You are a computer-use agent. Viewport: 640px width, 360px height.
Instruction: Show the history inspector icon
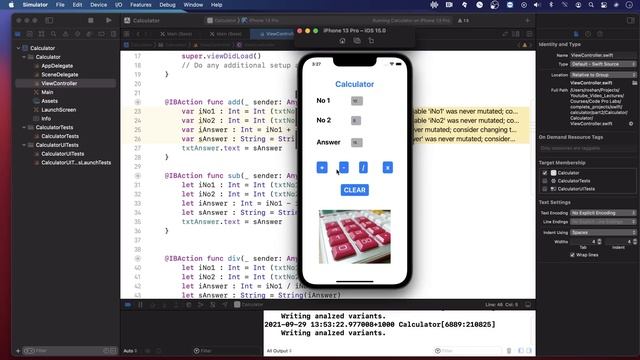click(588, 34)
